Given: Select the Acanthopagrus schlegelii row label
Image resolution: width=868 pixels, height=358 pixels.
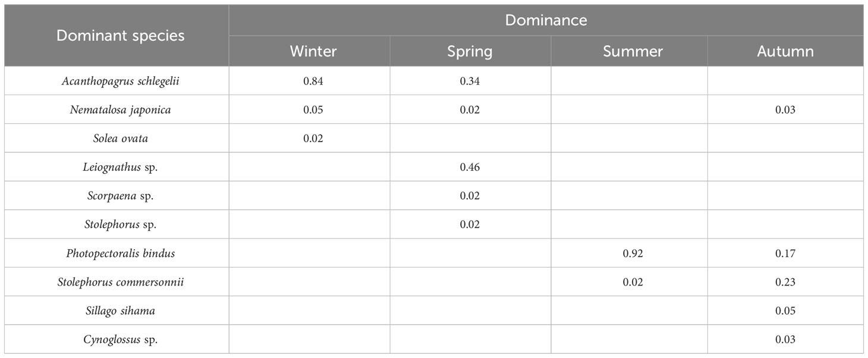Looking at the screenshot, I should point(121,81).
